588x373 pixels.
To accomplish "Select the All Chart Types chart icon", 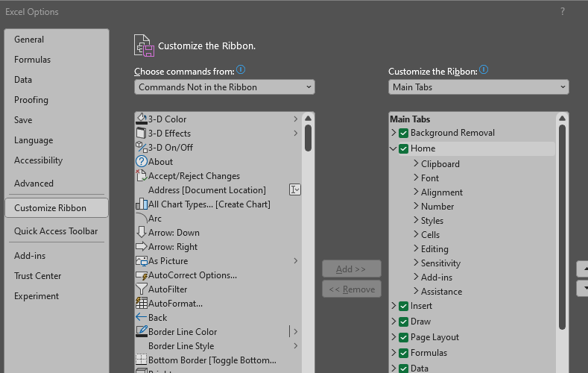I will pos(142,204).
